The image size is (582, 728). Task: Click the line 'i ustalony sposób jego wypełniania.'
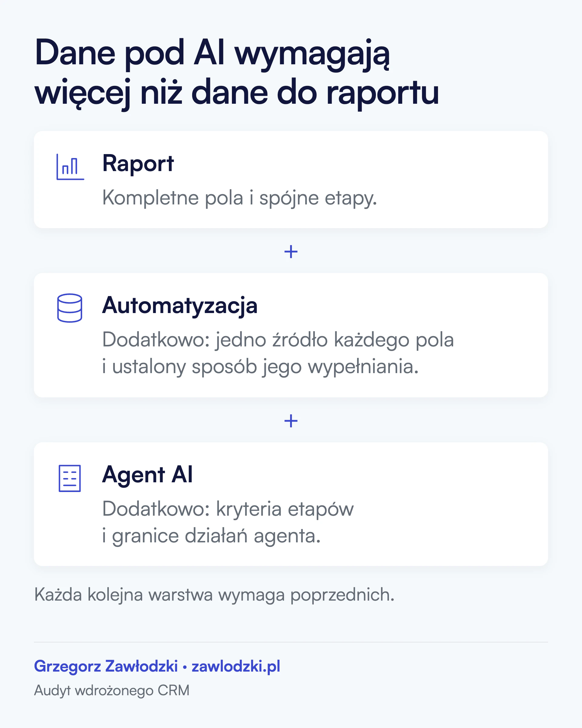[x=260, y=367]
